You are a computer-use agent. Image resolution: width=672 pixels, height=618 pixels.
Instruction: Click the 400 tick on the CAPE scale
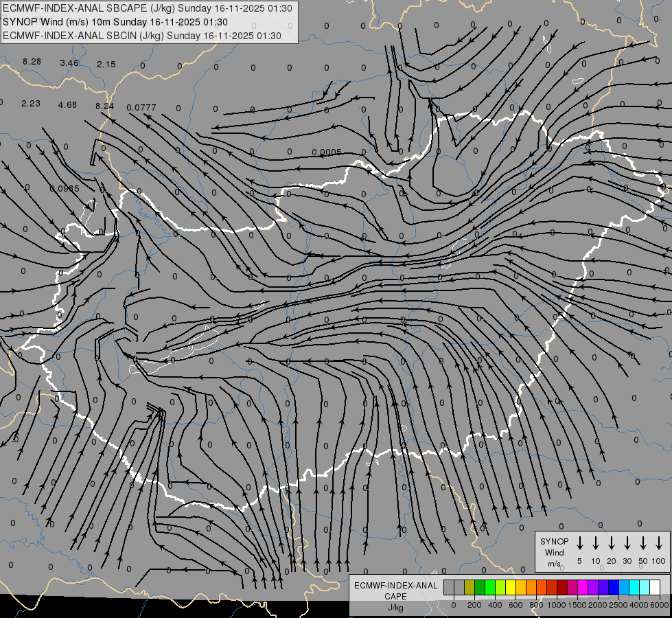click(495, 605)
